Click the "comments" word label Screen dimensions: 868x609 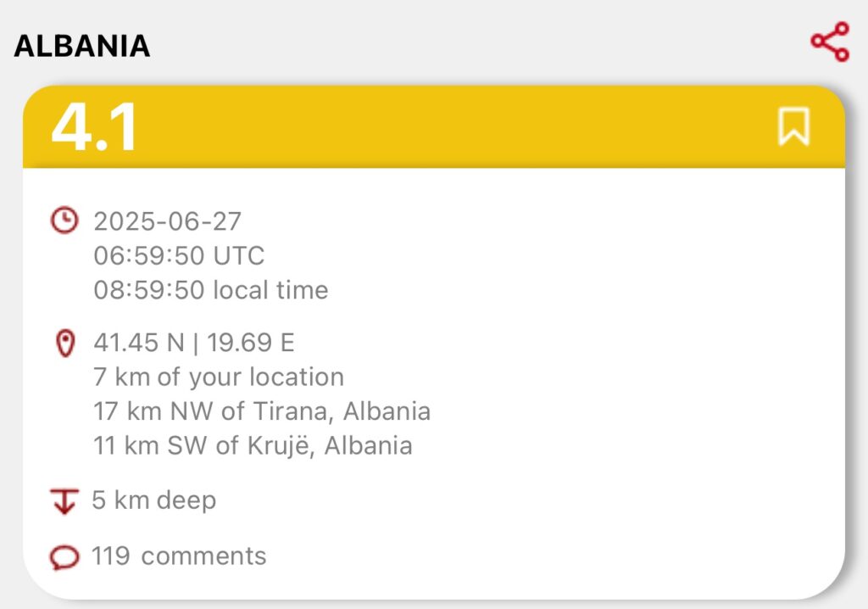[203, 556]
